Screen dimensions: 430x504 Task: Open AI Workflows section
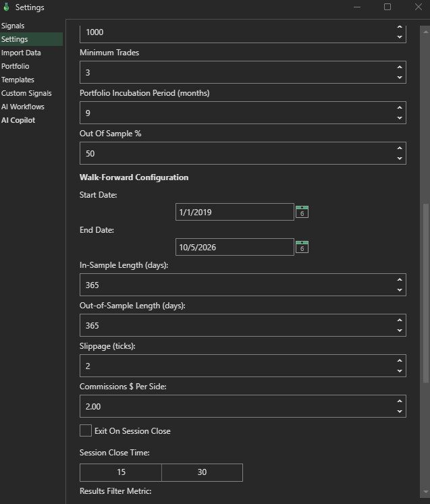(x=23, y=107)
